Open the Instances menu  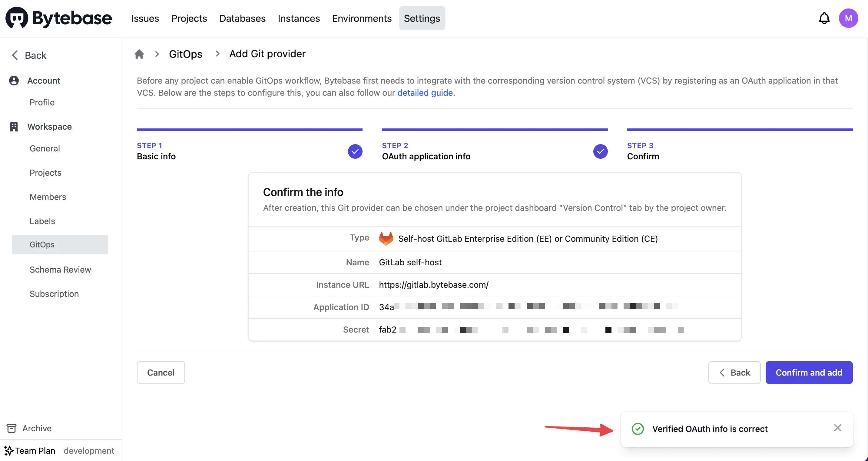click(x=299, y=18)
